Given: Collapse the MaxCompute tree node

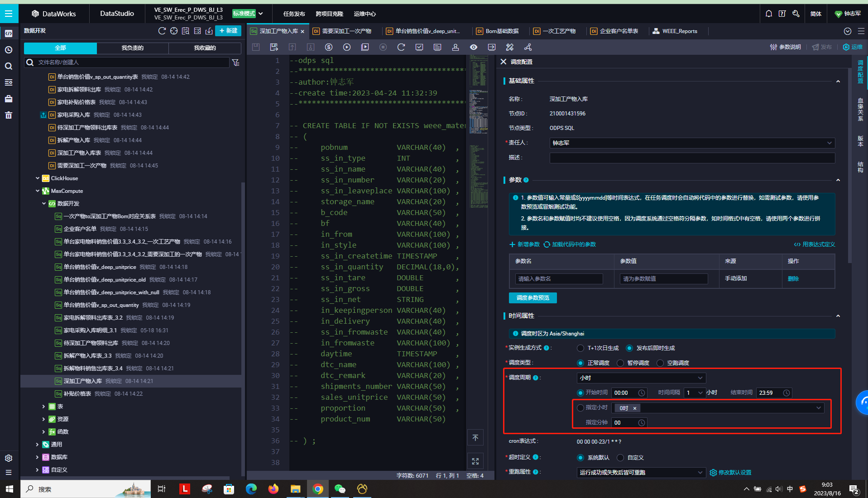Looking at the screenshot, I should (x=38, y=191).
